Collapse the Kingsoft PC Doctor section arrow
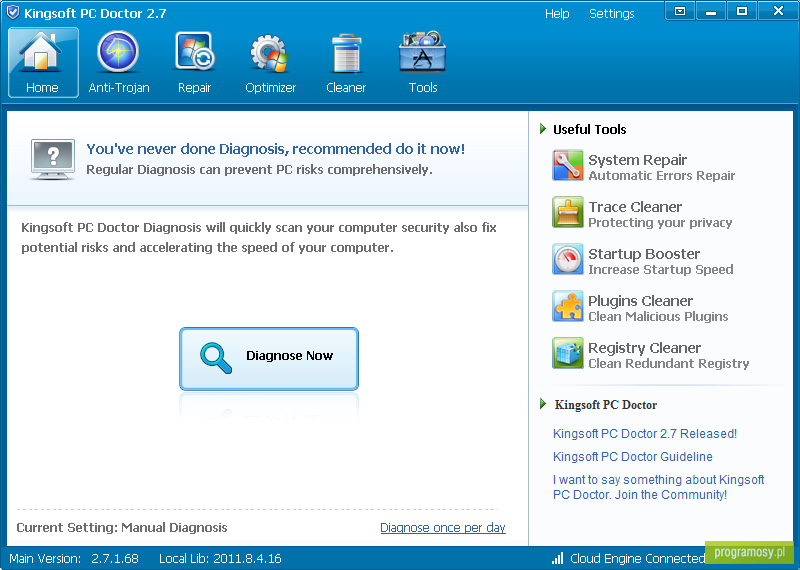This screenshot has width=800, height=570. (x=543, y=404)
